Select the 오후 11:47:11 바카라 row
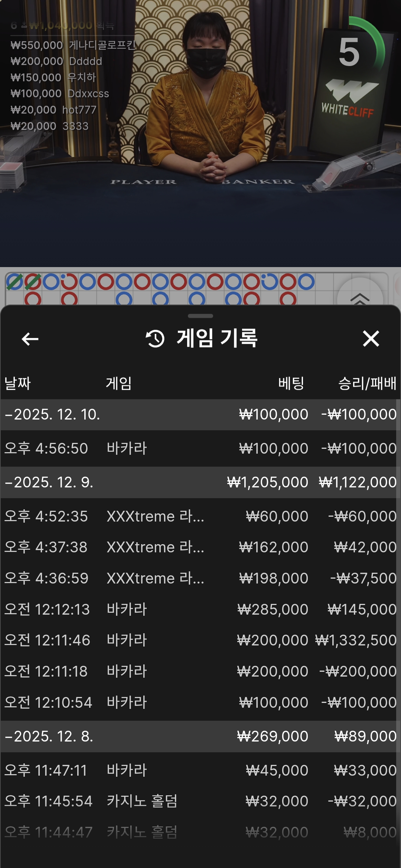This screenshot has height=868, width=401. 200,770
